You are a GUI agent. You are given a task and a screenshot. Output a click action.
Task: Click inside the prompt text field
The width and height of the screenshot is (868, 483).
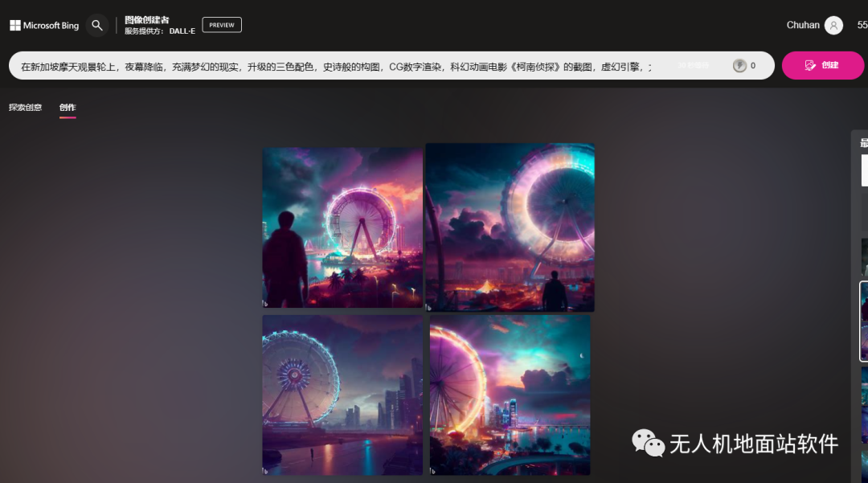[338, 67]
